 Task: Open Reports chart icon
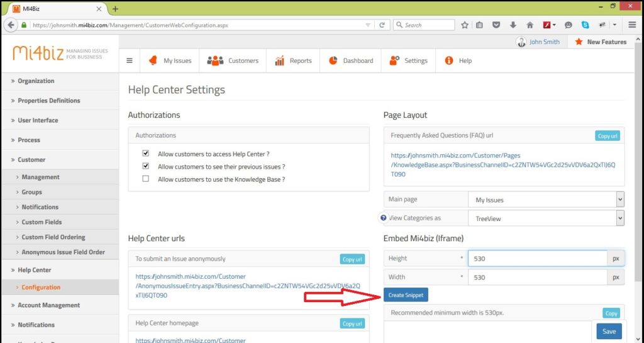tap(279, 60)
